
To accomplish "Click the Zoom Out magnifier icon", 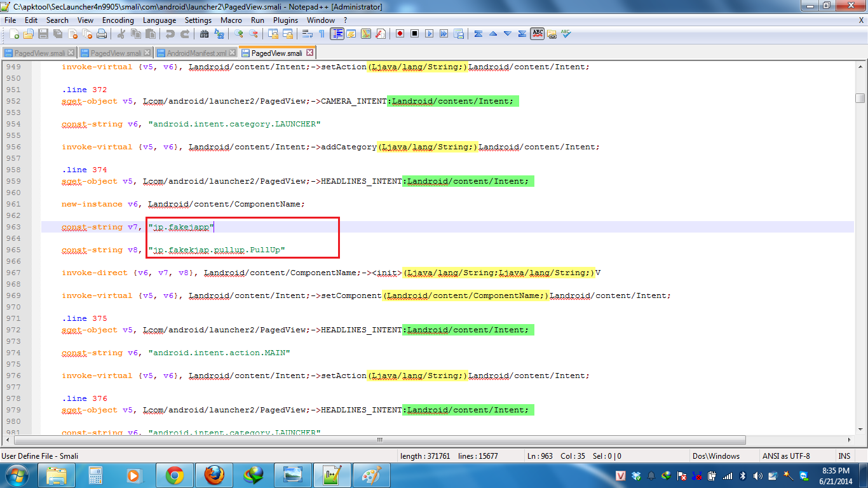I will tap(254, 34).
